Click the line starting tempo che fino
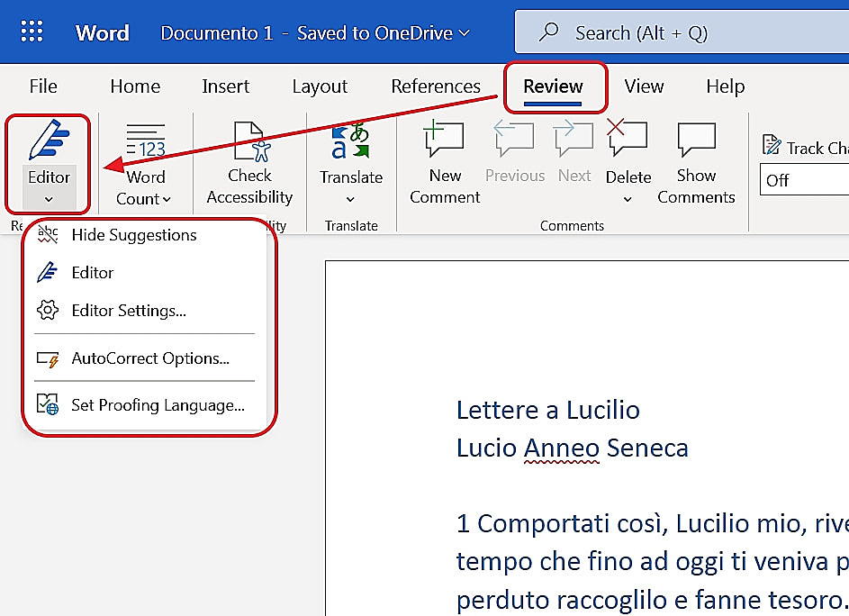This screenshot has width=849, height=616. (653, 562)
